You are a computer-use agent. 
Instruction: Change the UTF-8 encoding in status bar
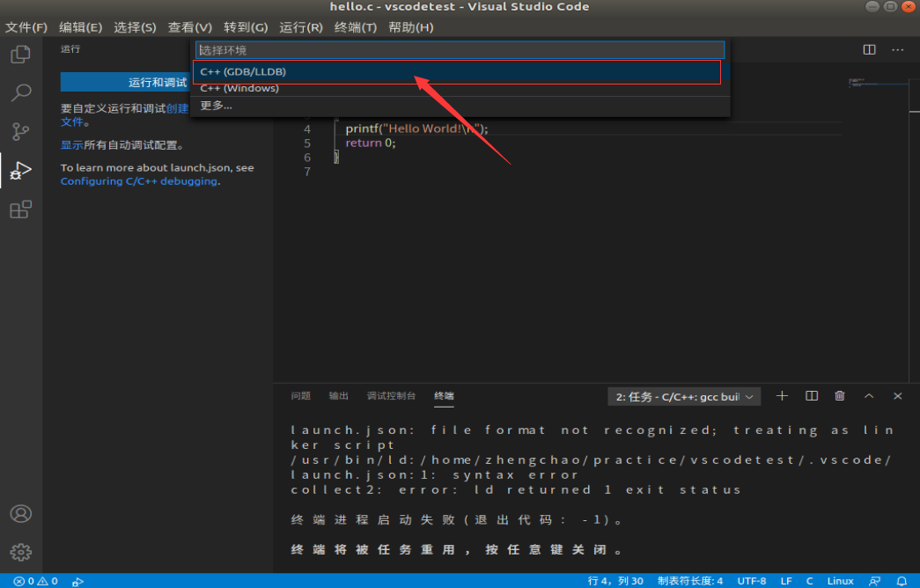[x=752, y=581]
